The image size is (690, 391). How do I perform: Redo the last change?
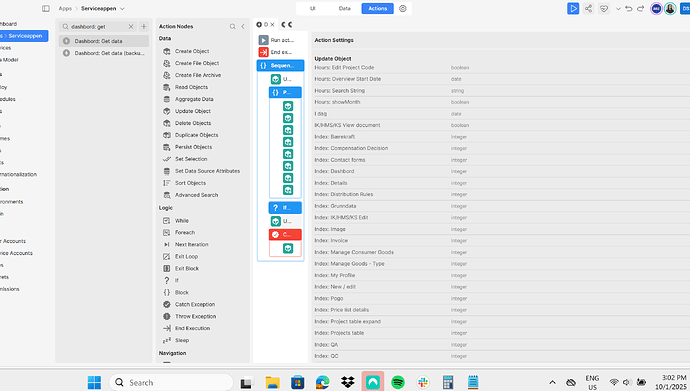[x=640, y=8]
